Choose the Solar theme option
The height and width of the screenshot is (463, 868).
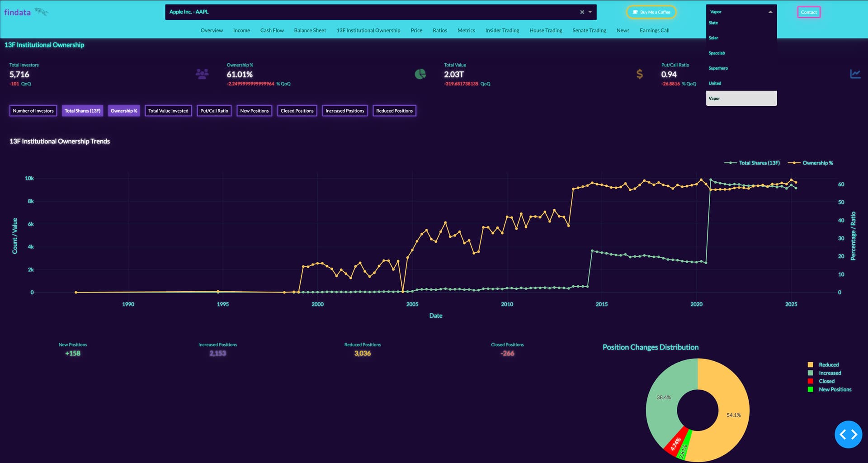(x=741, y=38)
